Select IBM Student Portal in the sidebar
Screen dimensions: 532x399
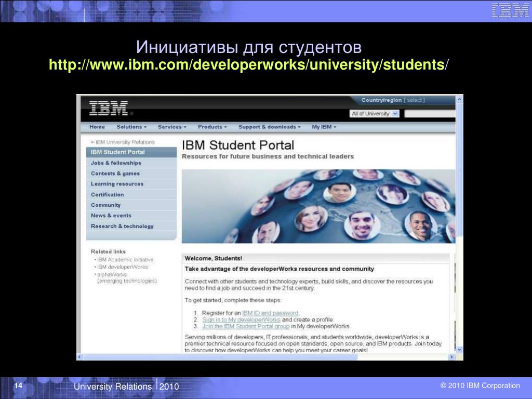(x=131, y=152)
